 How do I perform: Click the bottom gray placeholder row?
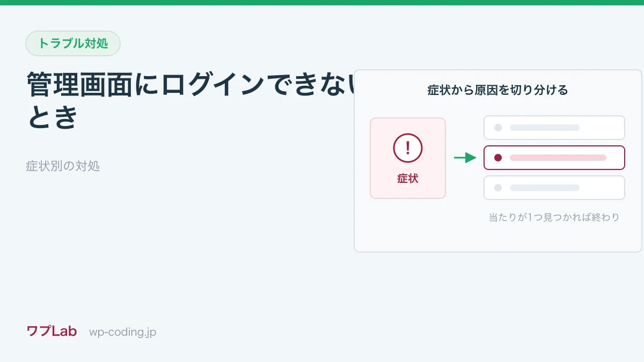pos(554,188)
